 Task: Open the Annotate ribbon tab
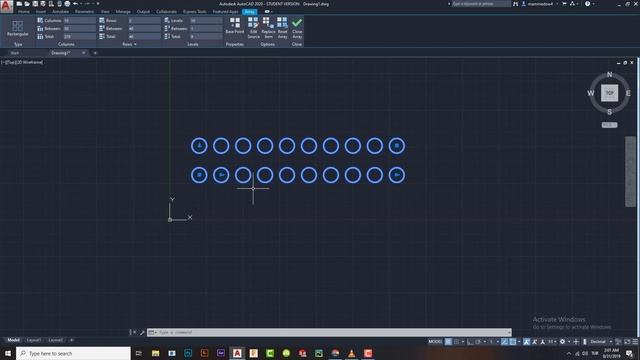coord(60,12)
